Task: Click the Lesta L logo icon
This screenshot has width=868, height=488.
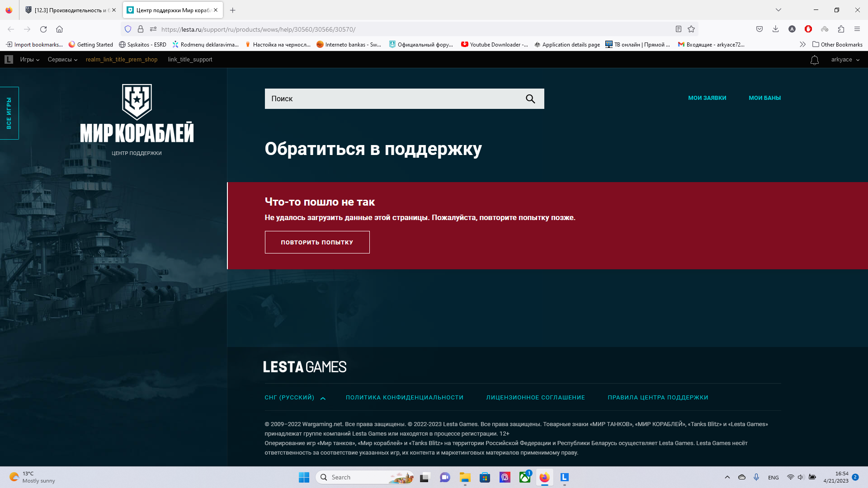Action: (9, 60)
